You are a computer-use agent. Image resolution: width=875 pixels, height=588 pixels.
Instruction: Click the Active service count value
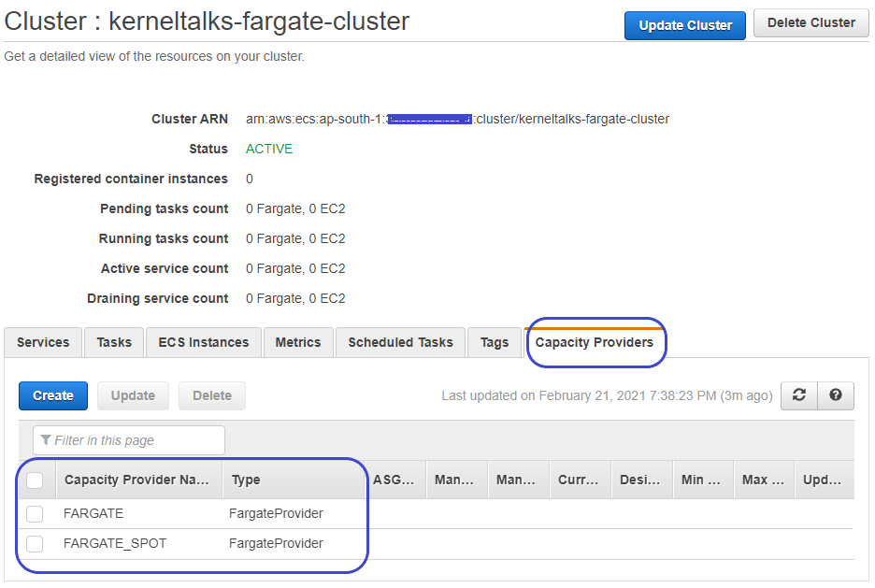pyautogui.click(x=295, y=269)
